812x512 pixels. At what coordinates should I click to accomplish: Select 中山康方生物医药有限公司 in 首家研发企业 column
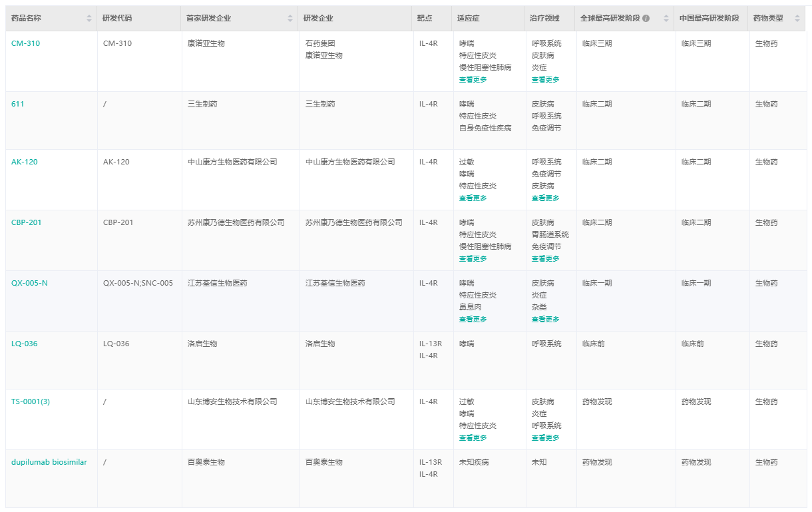tap(232, 162)
